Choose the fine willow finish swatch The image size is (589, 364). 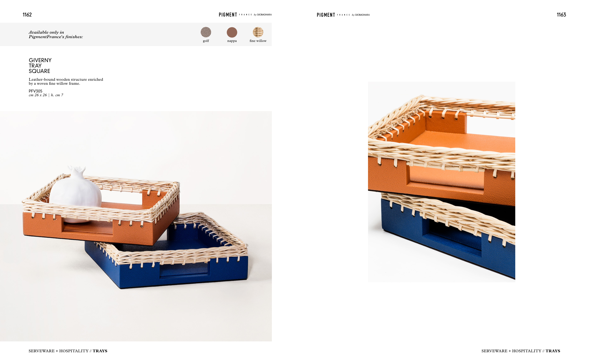258,32
